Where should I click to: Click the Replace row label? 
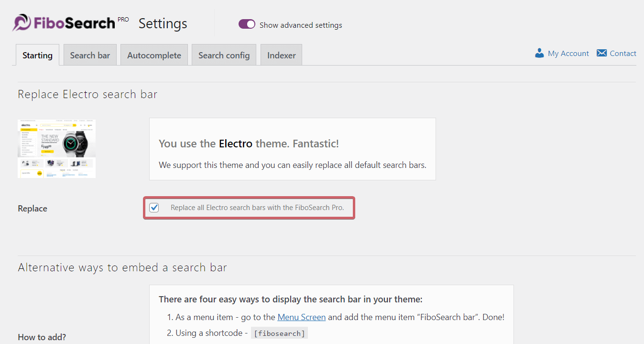point(33,209)
